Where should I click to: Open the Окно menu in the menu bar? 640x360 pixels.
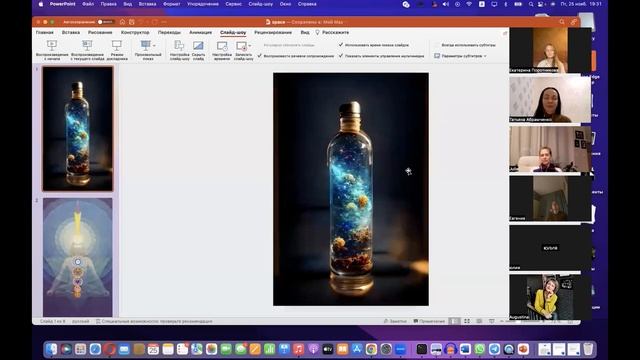pyautogui.click(x=286, y=4)
